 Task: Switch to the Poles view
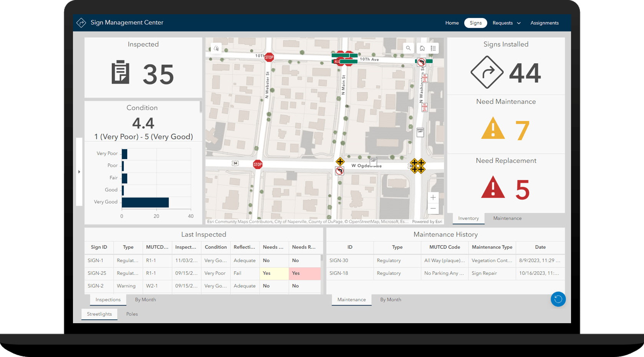132,314
